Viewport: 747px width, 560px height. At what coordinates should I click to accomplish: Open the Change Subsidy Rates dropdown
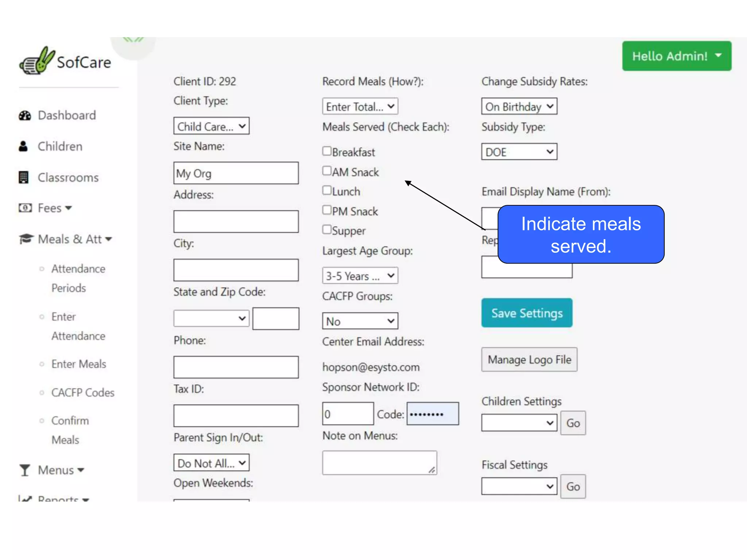(x=519, y=106)
